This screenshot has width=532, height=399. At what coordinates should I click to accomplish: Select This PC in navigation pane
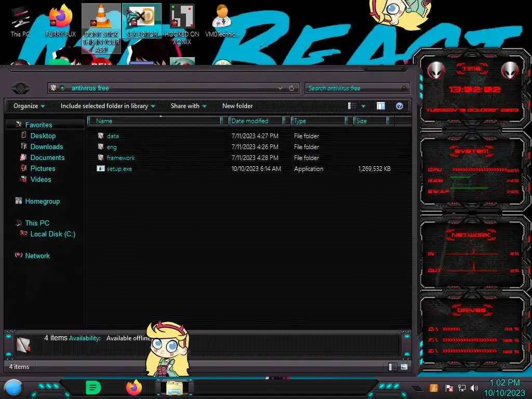pos(37,223)
